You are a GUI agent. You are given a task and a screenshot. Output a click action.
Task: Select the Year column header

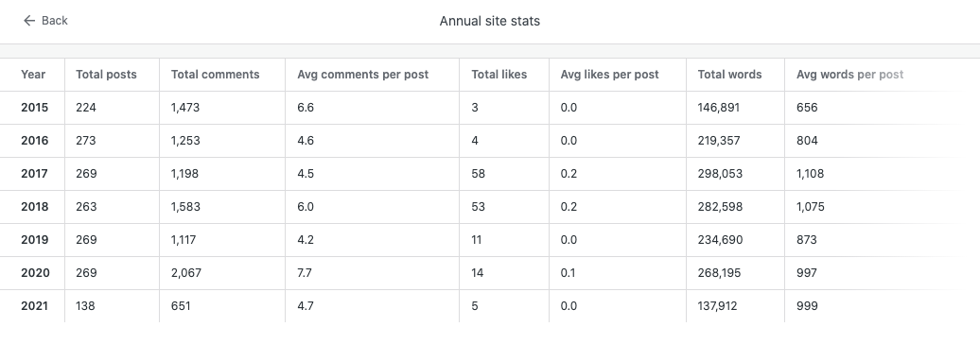(33, 75)
